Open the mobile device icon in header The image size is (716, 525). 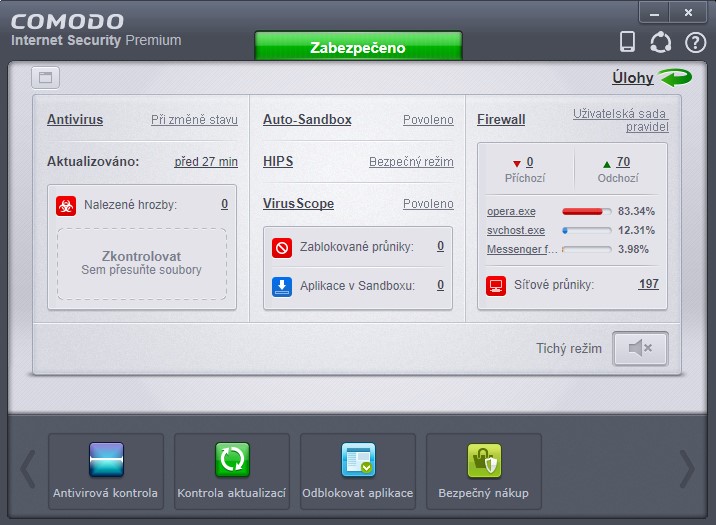pos(627,42)
